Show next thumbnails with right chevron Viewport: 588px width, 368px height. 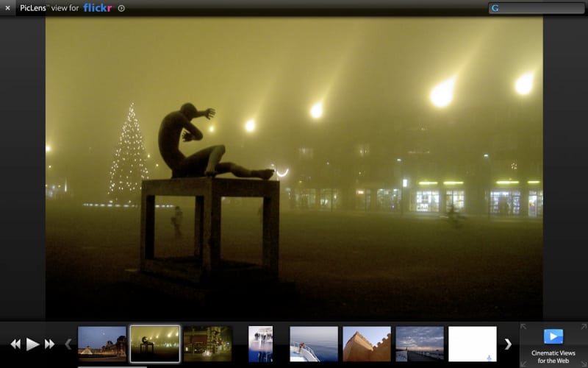tap(508, 344)
